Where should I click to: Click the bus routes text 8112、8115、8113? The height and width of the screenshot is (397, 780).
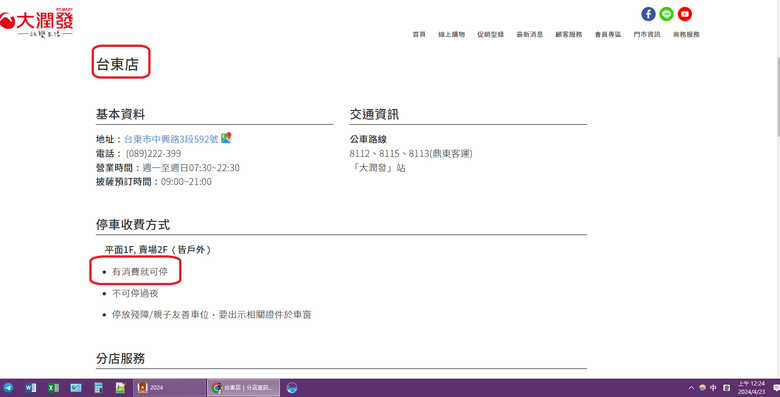click(390, 153)
